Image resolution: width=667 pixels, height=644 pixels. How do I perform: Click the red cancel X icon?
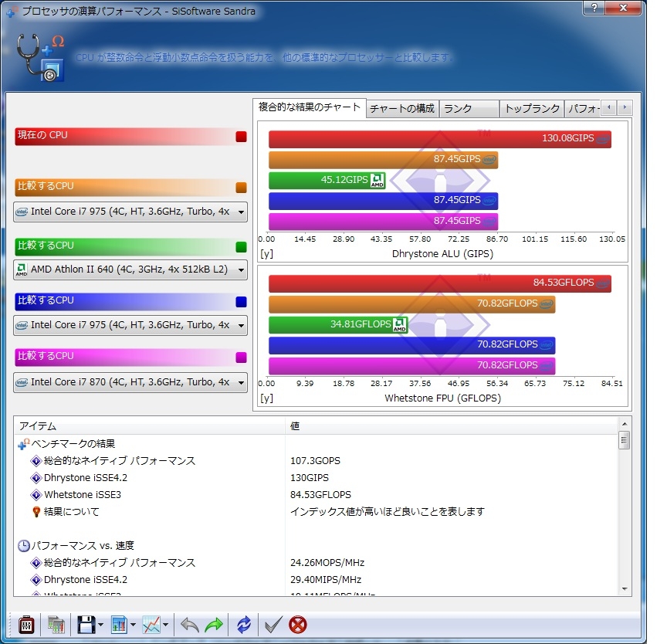(298, 625)
